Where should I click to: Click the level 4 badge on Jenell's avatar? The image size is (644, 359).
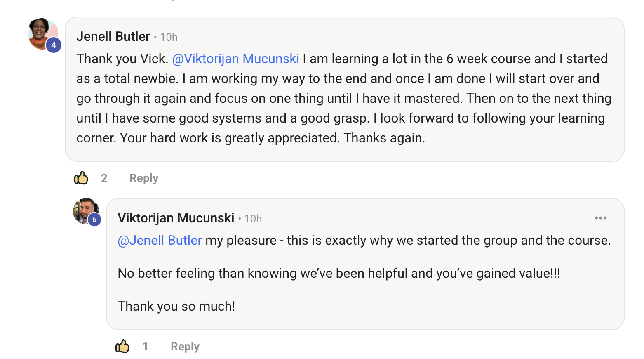[x=54, y=45]
